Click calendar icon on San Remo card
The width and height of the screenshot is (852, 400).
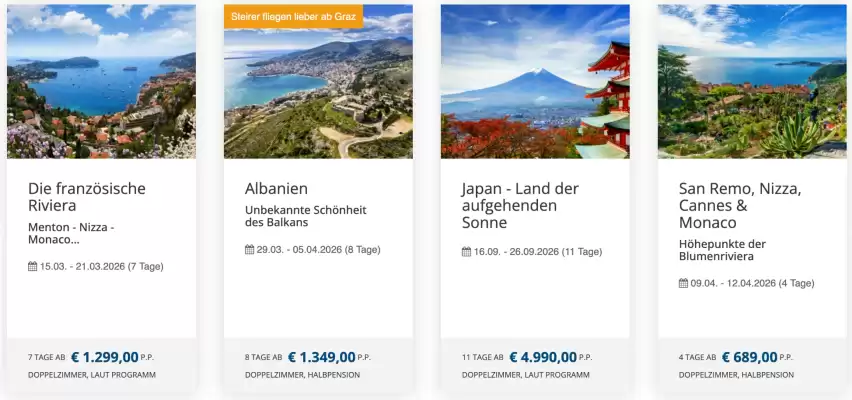pos(684,283)
